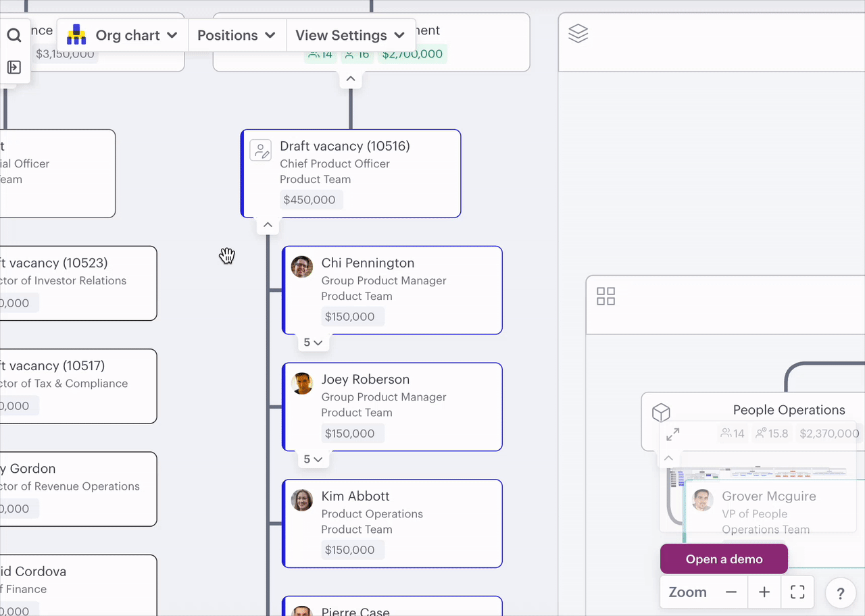Click Chi Pennington's $150,000 salary tag

click(353, 317)
